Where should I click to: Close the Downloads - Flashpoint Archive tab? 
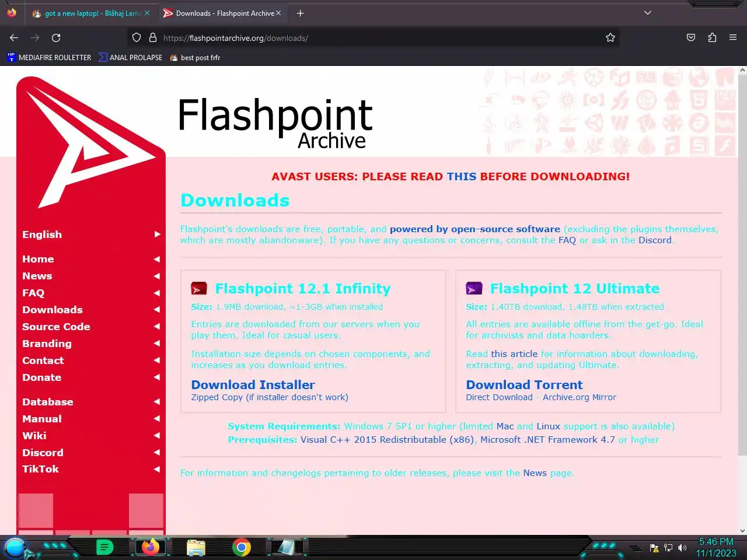click(278, 13)
